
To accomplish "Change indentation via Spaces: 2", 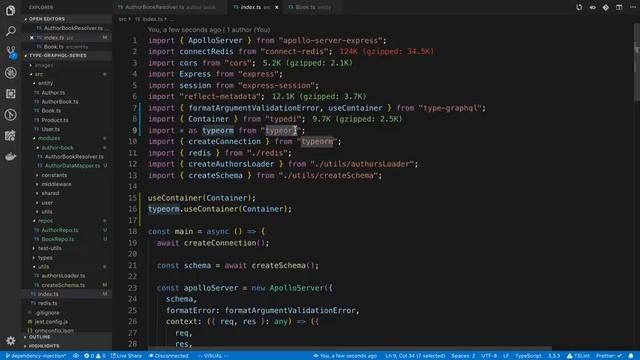I will click(x=463, y=356).
